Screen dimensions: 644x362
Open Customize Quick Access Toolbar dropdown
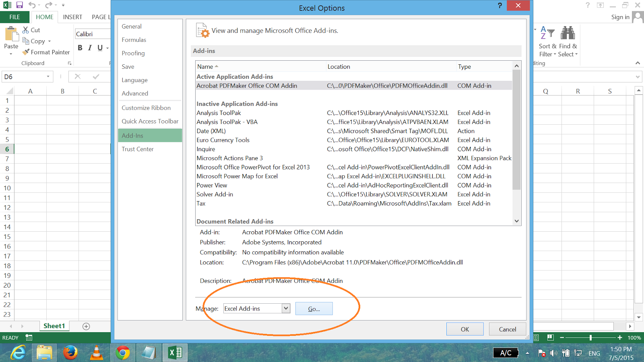(x=63, y=5)
